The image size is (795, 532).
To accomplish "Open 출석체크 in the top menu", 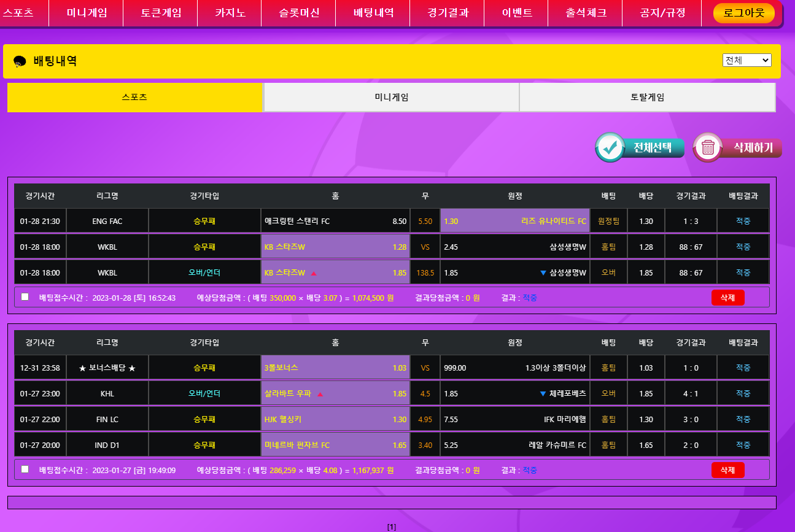I will coord(586,13).
